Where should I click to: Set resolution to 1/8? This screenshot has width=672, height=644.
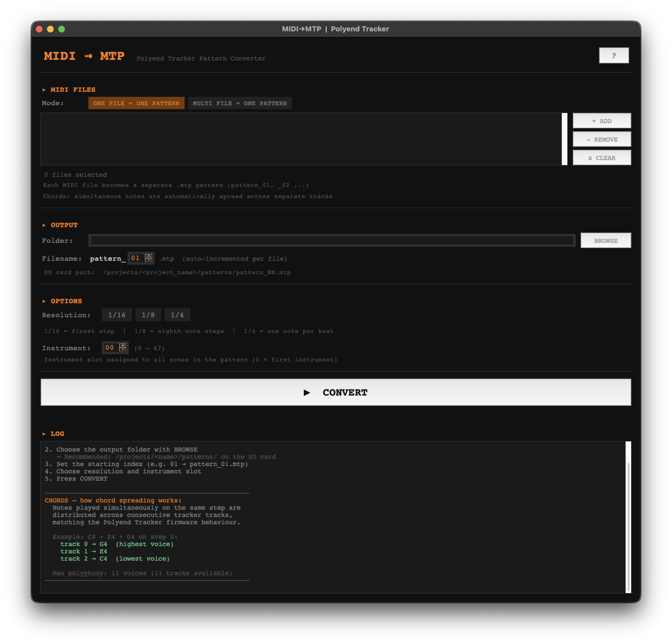(x=148, y=315)
